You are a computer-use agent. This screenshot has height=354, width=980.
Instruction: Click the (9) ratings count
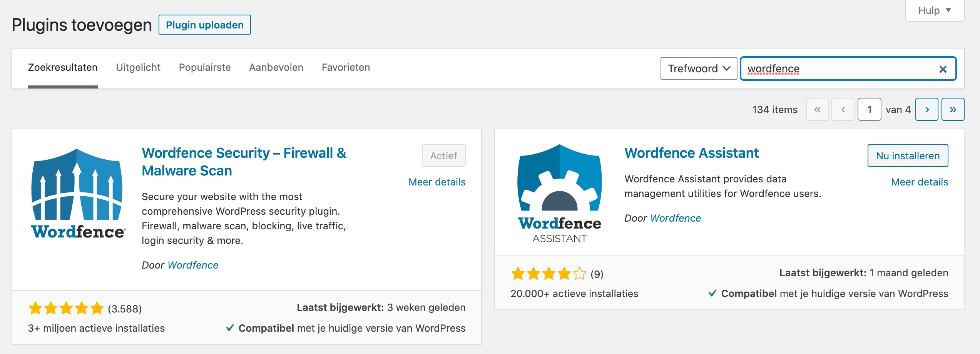(x=597, y=274)
